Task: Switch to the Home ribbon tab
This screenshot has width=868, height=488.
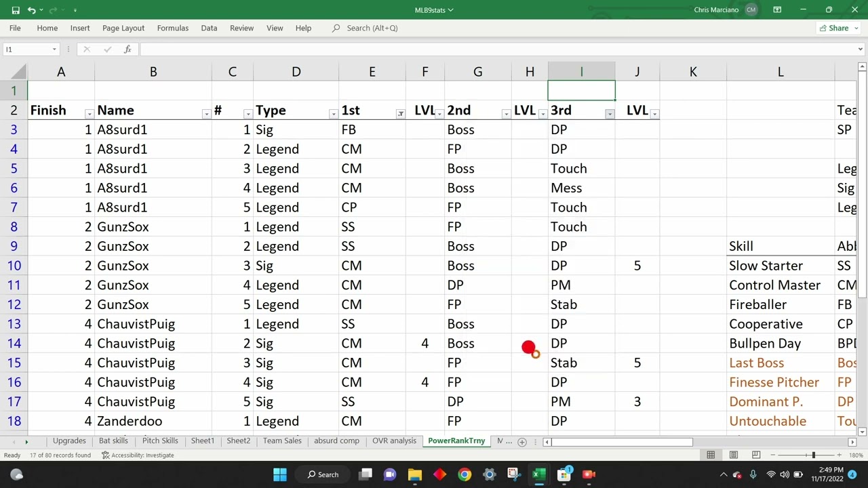Action: (x=47, y=28)
